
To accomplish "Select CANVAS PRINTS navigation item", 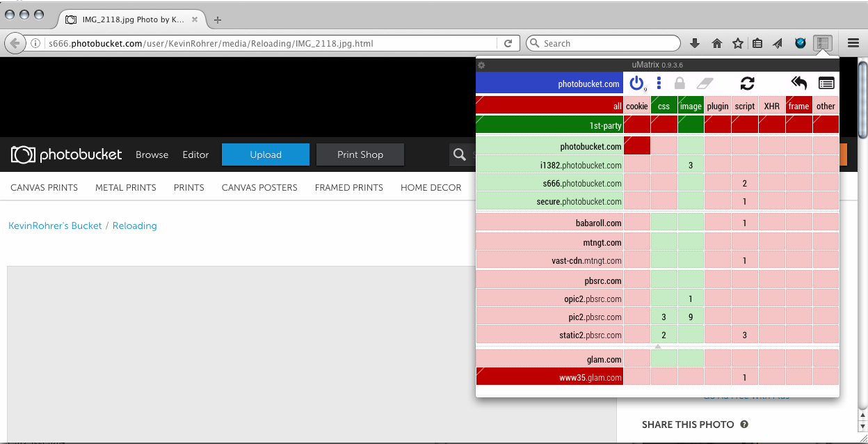I will click(x=44, y=187).
